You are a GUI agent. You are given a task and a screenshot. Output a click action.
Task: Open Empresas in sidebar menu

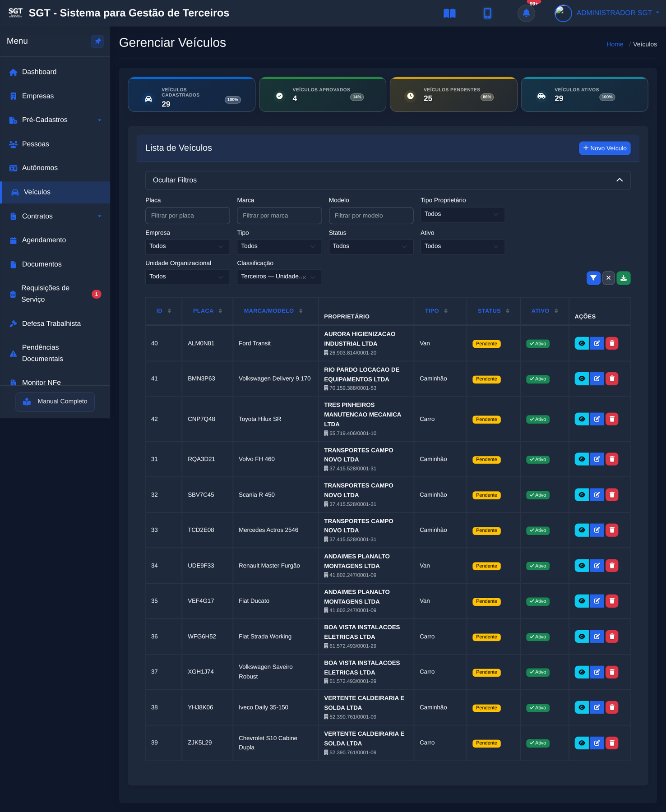pyautogui.click(x=55, y=96)
